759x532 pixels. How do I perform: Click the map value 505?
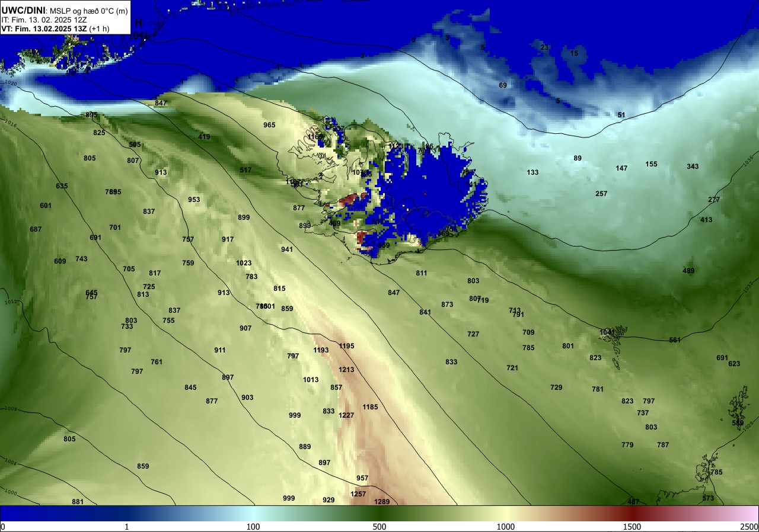pos(135,145)
